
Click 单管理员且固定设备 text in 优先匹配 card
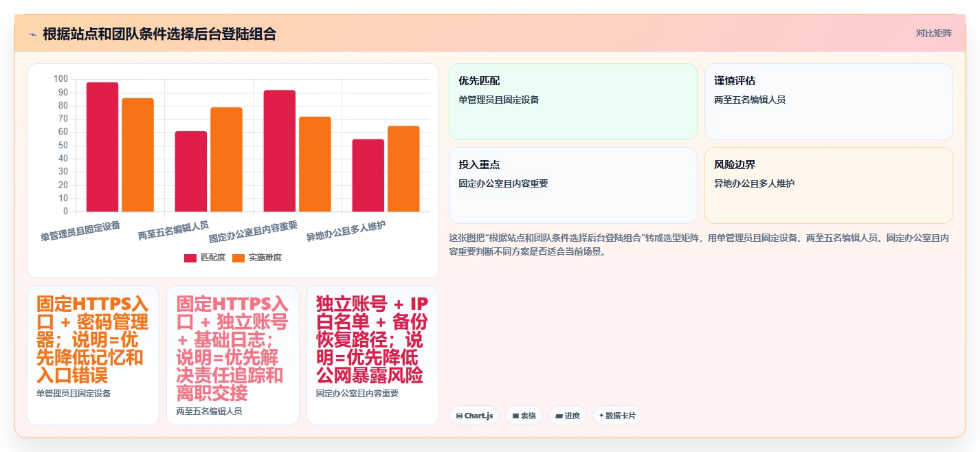click(499, 100)
